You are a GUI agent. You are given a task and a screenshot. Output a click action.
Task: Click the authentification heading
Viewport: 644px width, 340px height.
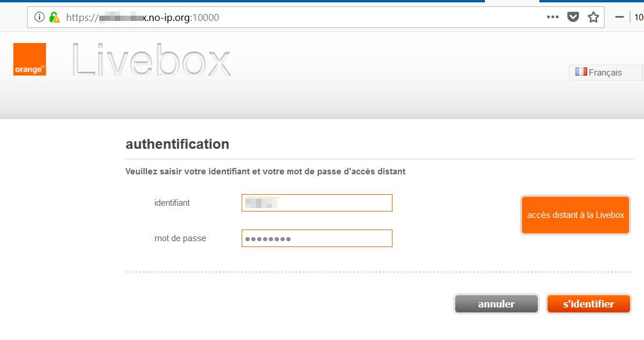(x=177, y=144)
